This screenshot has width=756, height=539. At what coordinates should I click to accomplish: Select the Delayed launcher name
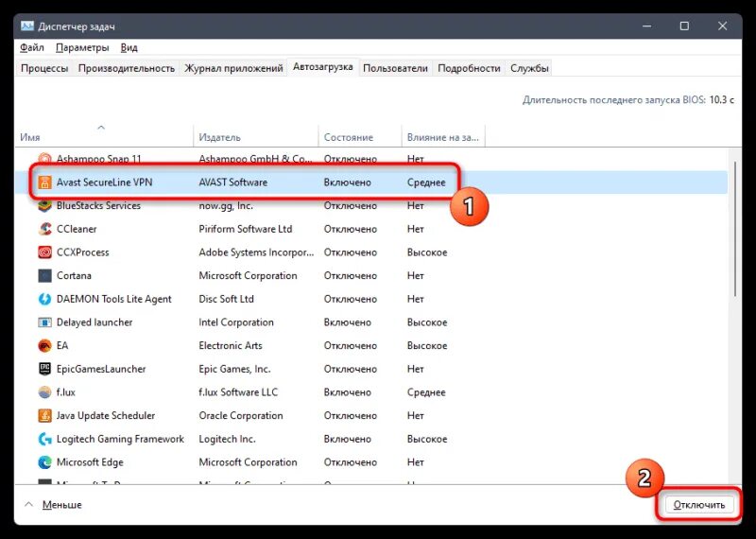coord(94,322)
